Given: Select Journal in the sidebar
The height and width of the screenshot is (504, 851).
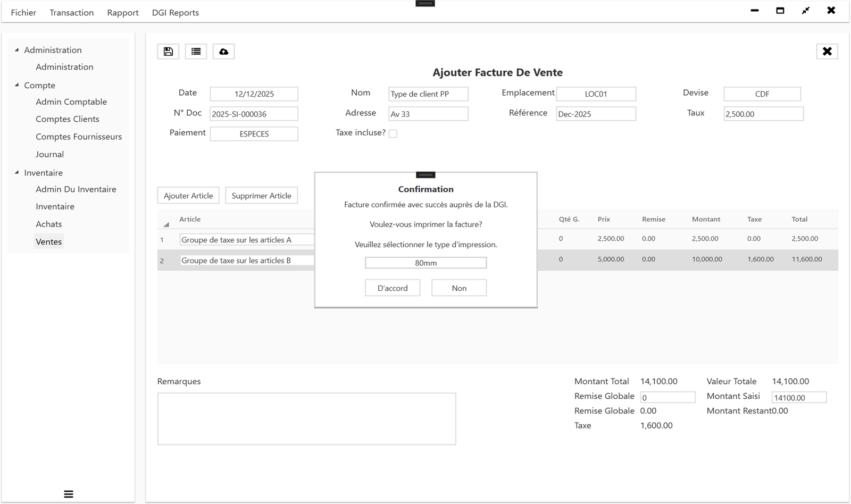Looking at the screenshot, I should pyautogui.click(x=49, y=154).
